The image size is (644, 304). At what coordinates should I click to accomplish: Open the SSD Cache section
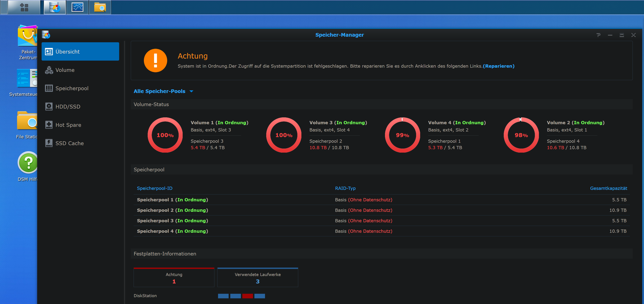tap(70, 143)
